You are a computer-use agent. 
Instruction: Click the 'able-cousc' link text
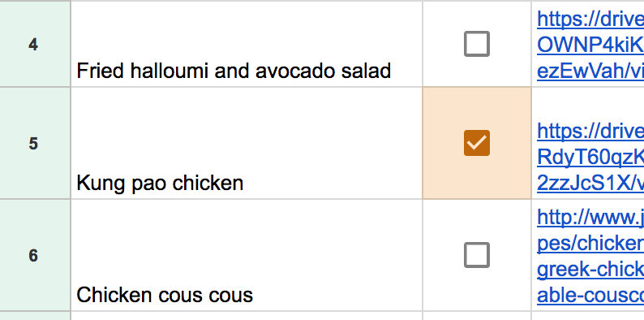point(590,295)
